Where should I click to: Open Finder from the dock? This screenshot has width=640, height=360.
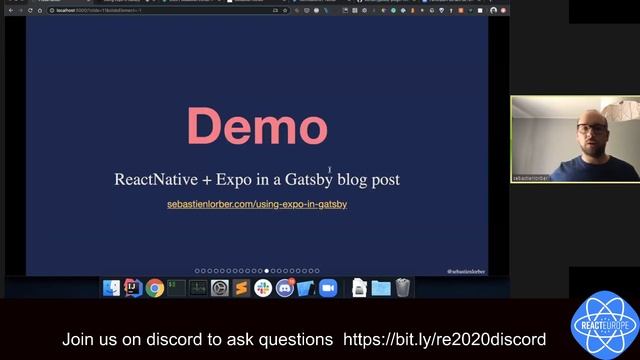tap(111, 288)
